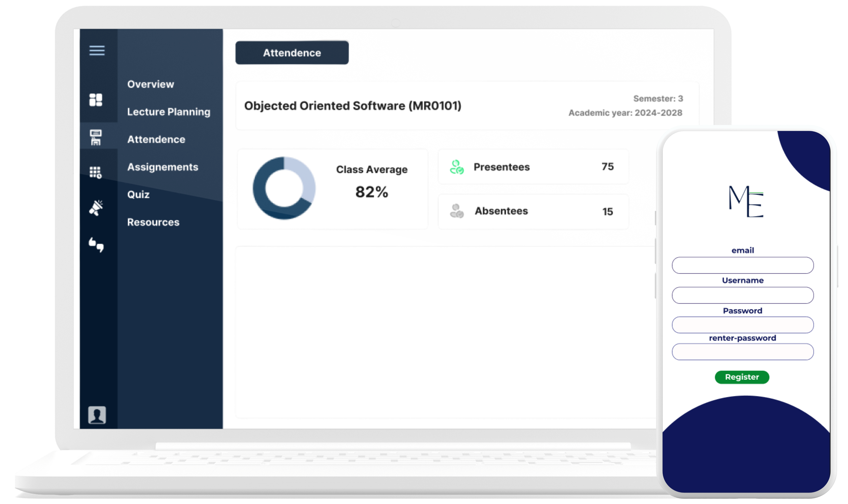Click the user profile avatar icon
This screenshot has width=848, height=504.
tap(97, 415)
